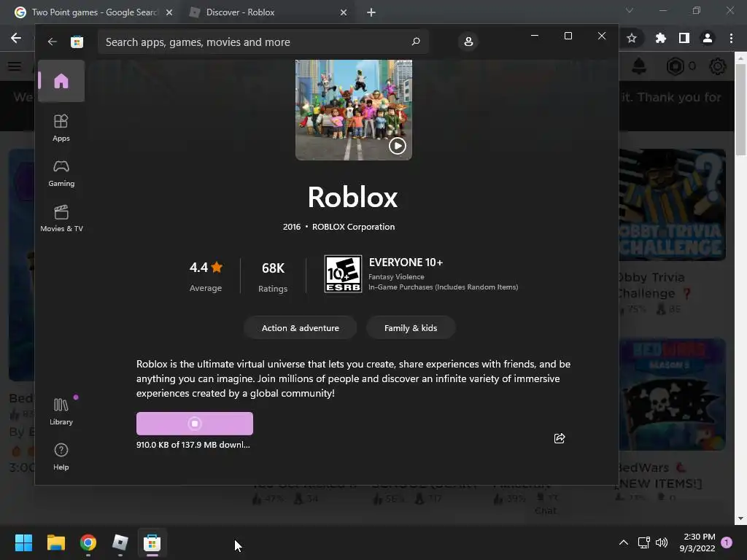Viewport: 747px width, 560px height.
Task: Click Microsoft Store taskbar icon
Action: coord(152,542)
